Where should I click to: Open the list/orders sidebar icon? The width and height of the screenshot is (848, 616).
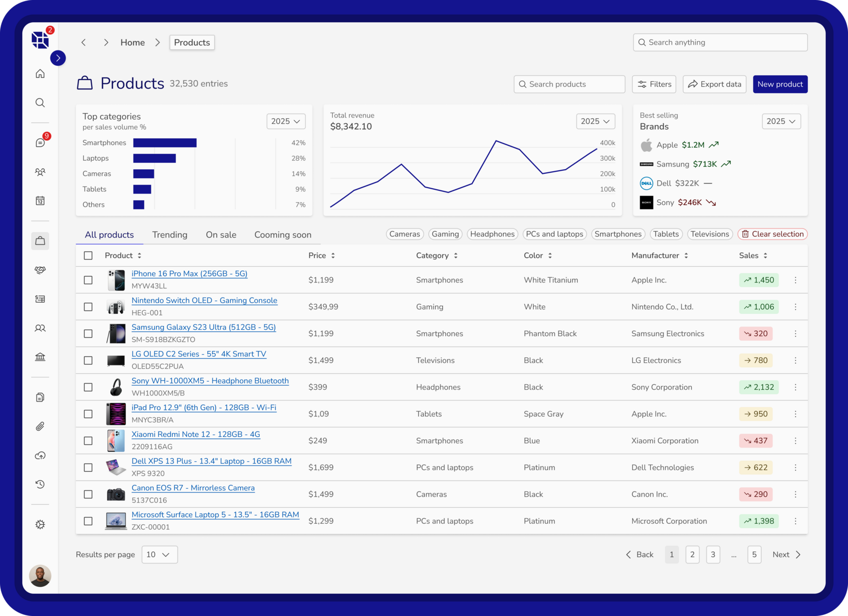click(40, 299)
